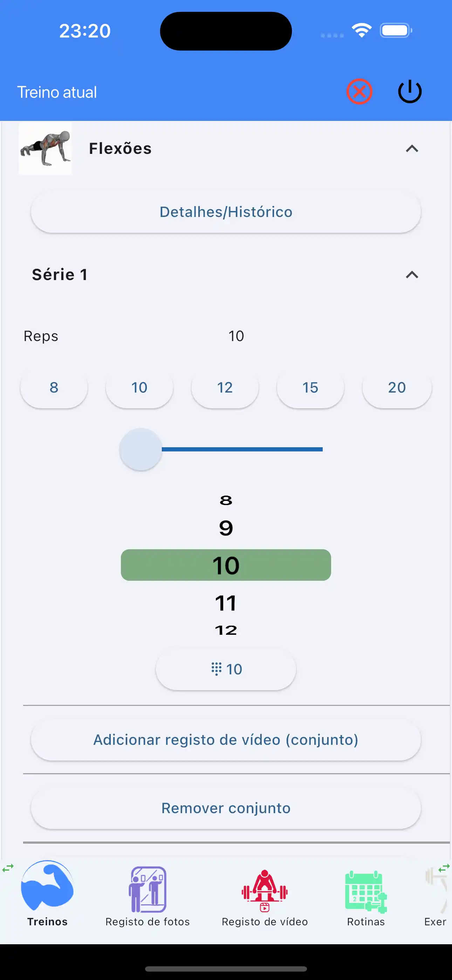Click the reps slider track
The height and width of the screenshot is (980, 452).
[x=242, y=449]
